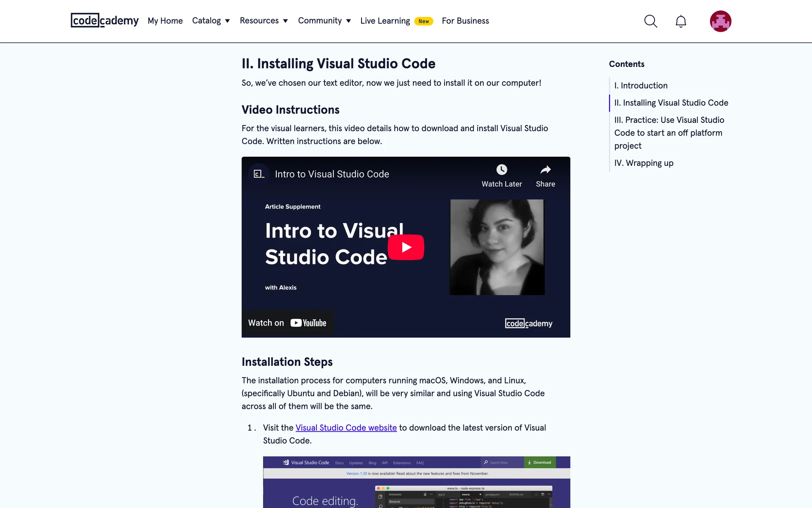812x508 pixels.
Task: Open the search magnifier icon
Action: [650, 21]
